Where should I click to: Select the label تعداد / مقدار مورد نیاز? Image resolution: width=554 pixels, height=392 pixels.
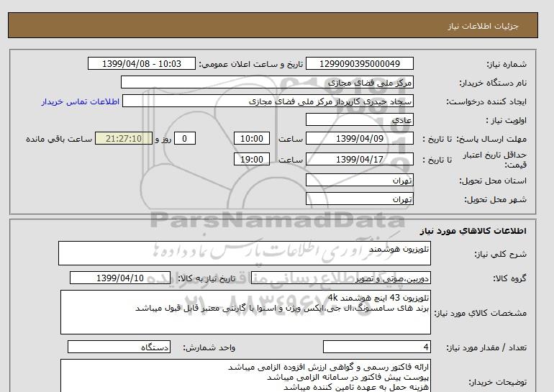click(x=486, y=348)
